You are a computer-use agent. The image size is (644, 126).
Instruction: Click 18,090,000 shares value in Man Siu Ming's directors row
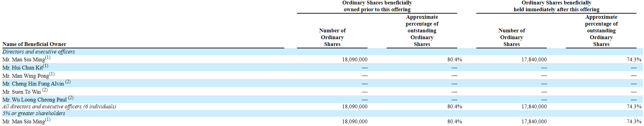355,60
